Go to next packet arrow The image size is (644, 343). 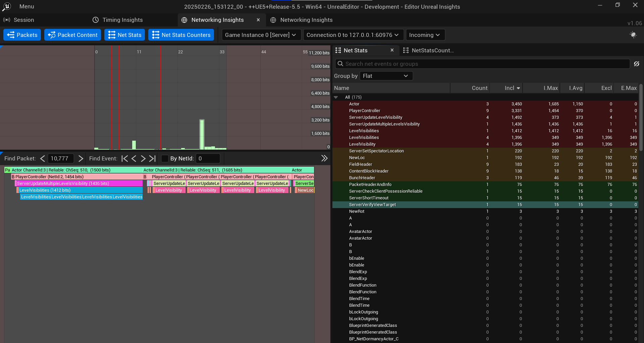click(x=80, y=158)
